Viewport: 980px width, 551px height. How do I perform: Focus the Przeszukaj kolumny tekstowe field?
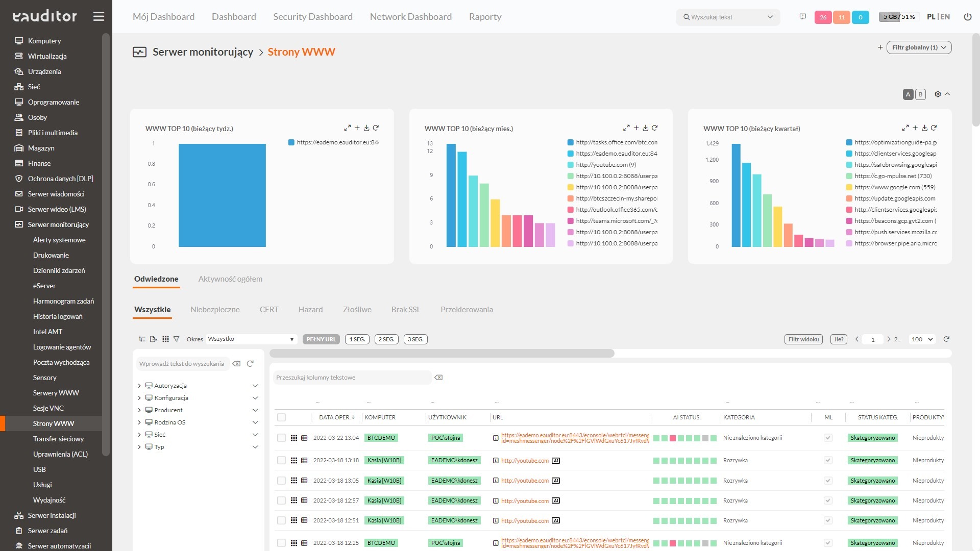[352, 378]
